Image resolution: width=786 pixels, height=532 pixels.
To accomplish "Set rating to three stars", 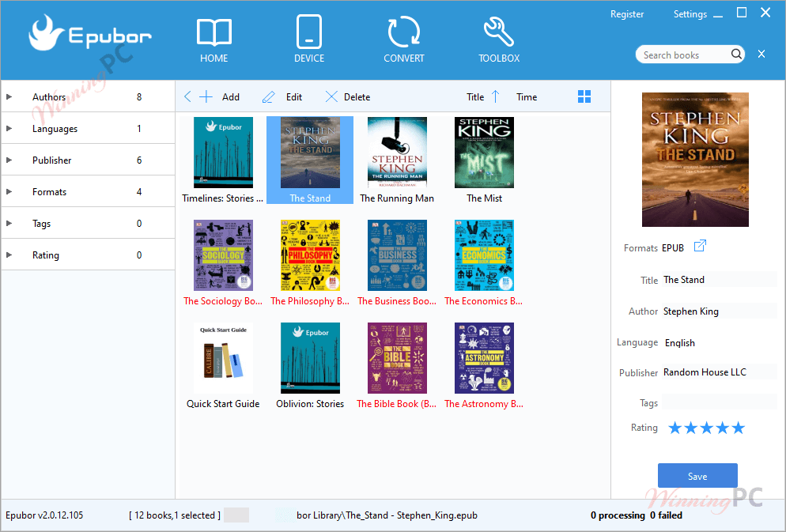I will coord(707,428).
